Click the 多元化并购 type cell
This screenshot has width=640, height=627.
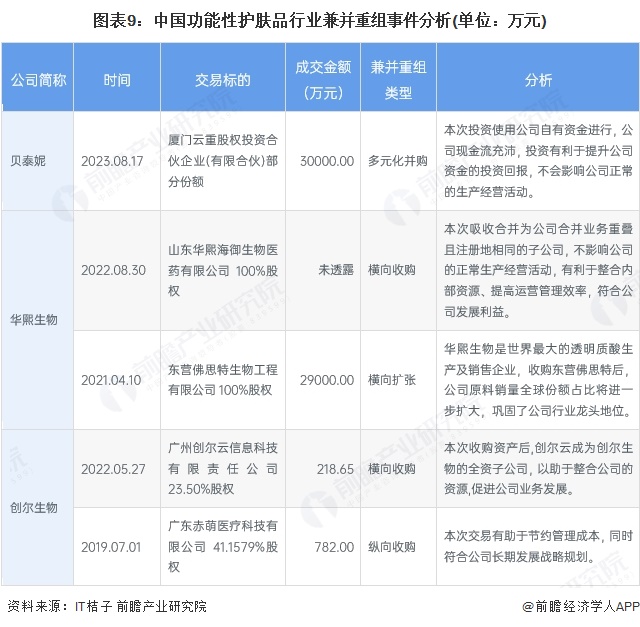(x=398, y=159)
